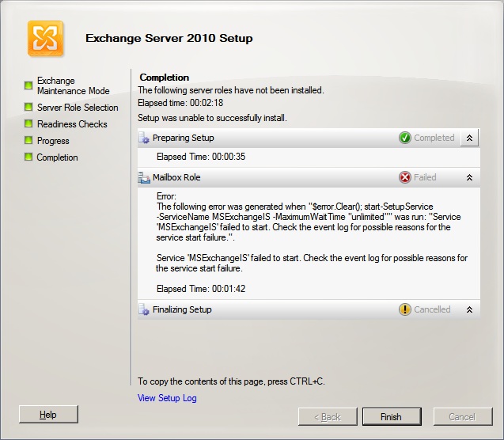The image size is (504, 440).
Task: Click 'Elapsed Time: 00:01:42' text
Action: click(201, 289)
